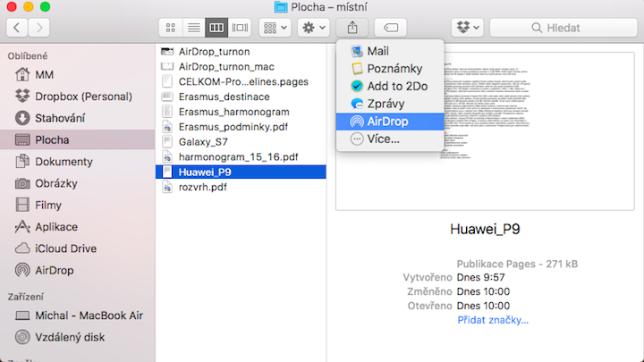Open iCloud Drive in sidebar

(65, 248)
